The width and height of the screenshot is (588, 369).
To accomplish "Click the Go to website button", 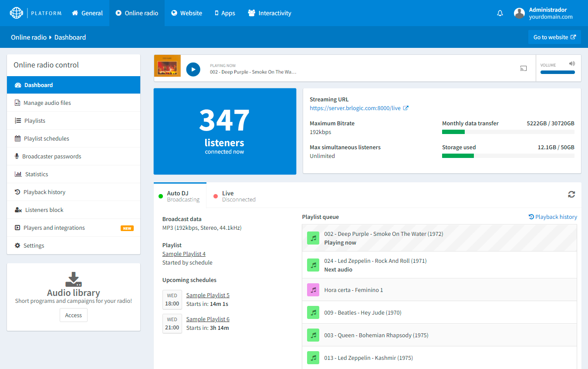I will click(x=554, y=37).
